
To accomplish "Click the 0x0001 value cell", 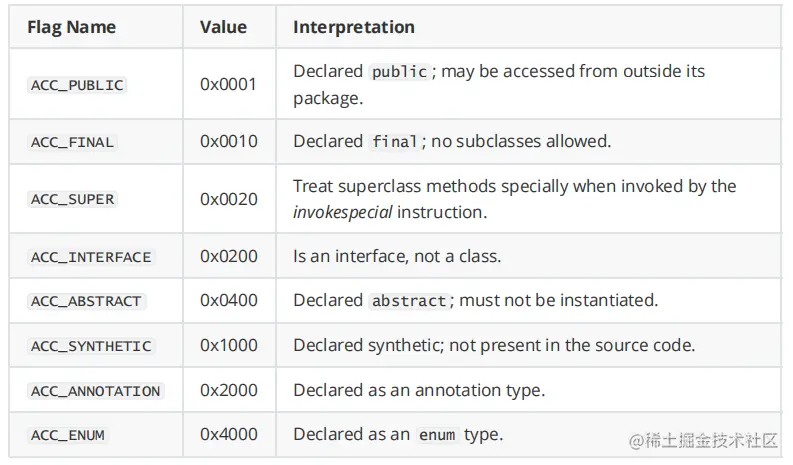I will pyautogui.click(x=228, y=85).
